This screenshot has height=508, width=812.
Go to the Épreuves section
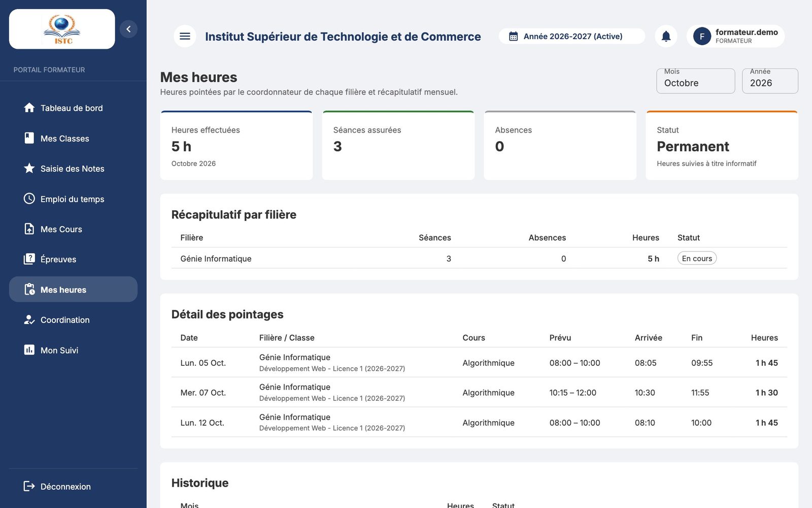[73, 259]
